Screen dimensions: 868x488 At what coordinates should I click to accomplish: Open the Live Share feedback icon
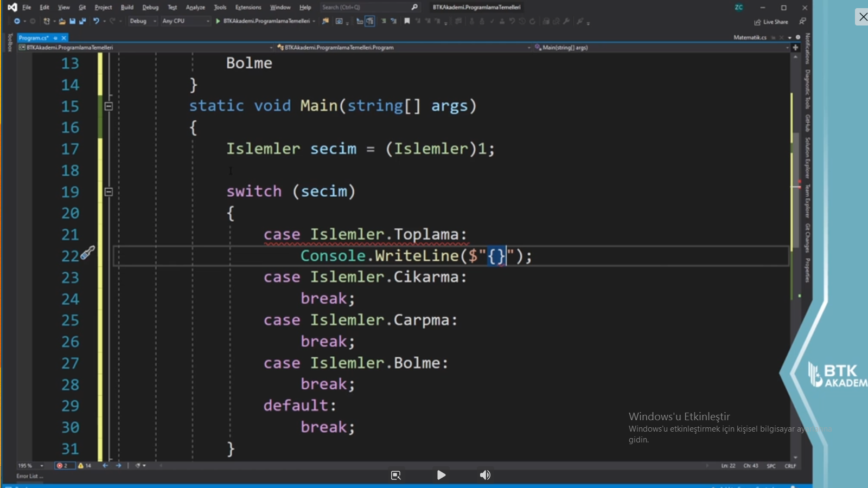(802, 21)
